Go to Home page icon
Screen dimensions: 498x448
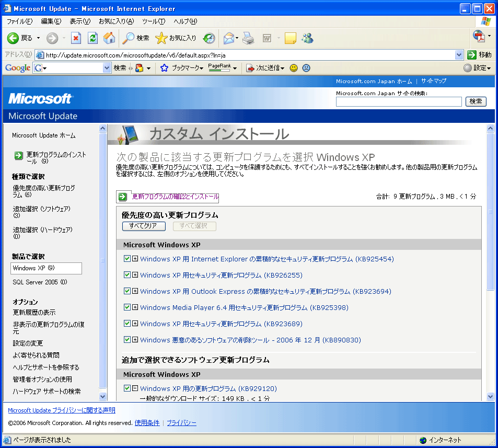109,38
